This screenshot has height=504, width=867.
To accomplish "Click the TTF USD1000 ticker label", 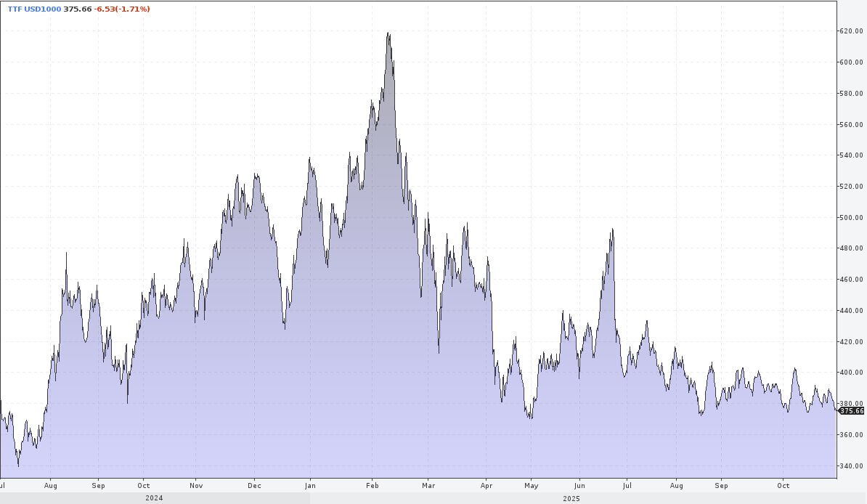I will [x=33, y=9].
